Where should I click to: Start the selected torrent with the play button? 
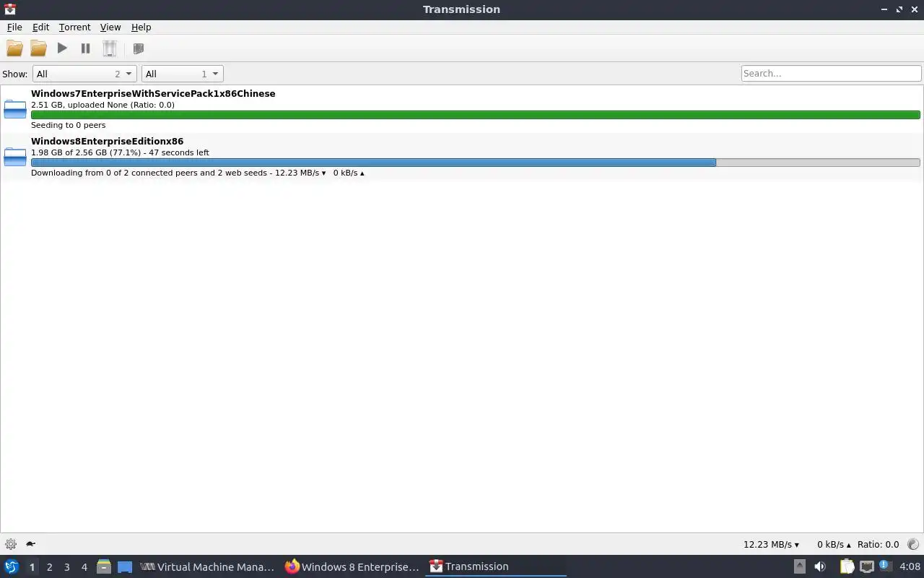62,48
